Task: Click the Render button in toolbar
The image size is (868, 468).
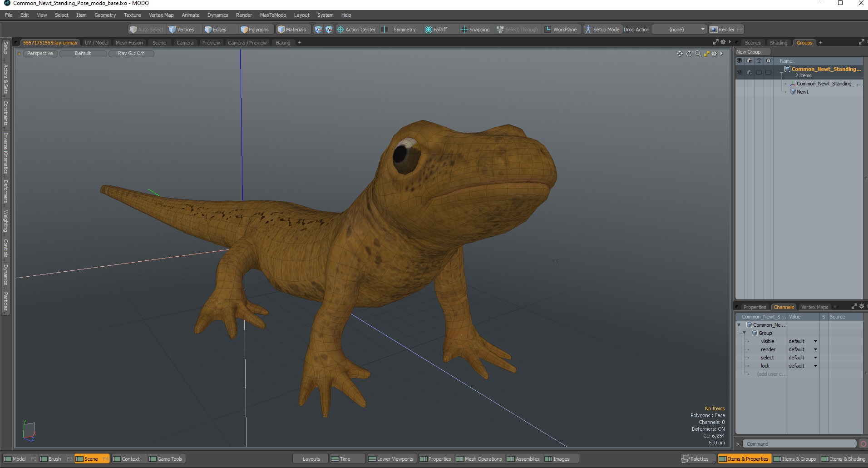Action: pyautogui.click(x=726, y=30)
